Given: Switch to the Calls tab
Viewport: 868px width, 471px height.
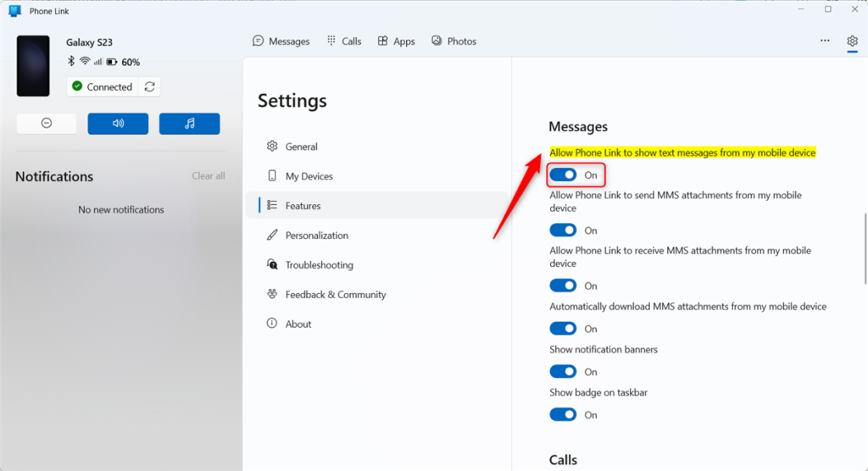Looking at the screenshot, I should click(x=344, y=42).
